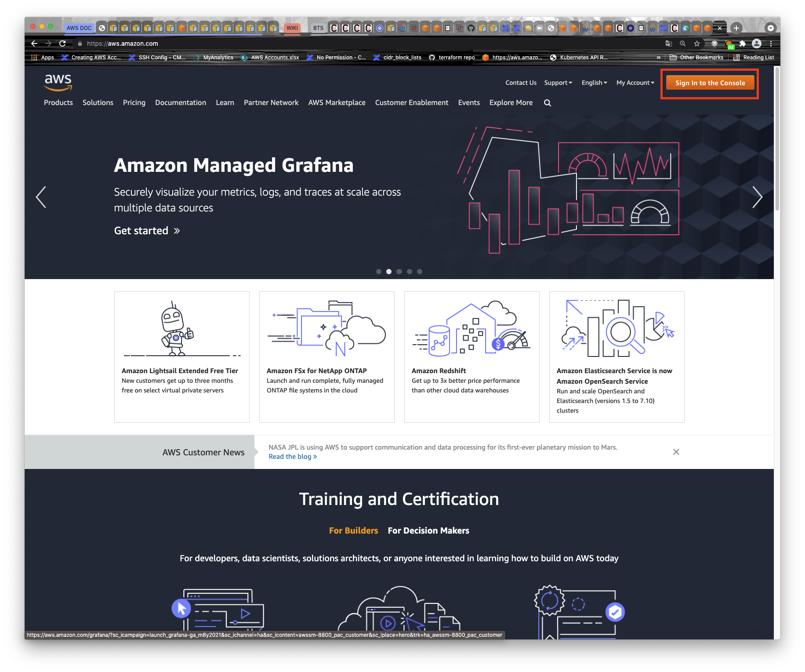Open the Products menu
This screenshot has height=672, width=805.
coord(58,103)
